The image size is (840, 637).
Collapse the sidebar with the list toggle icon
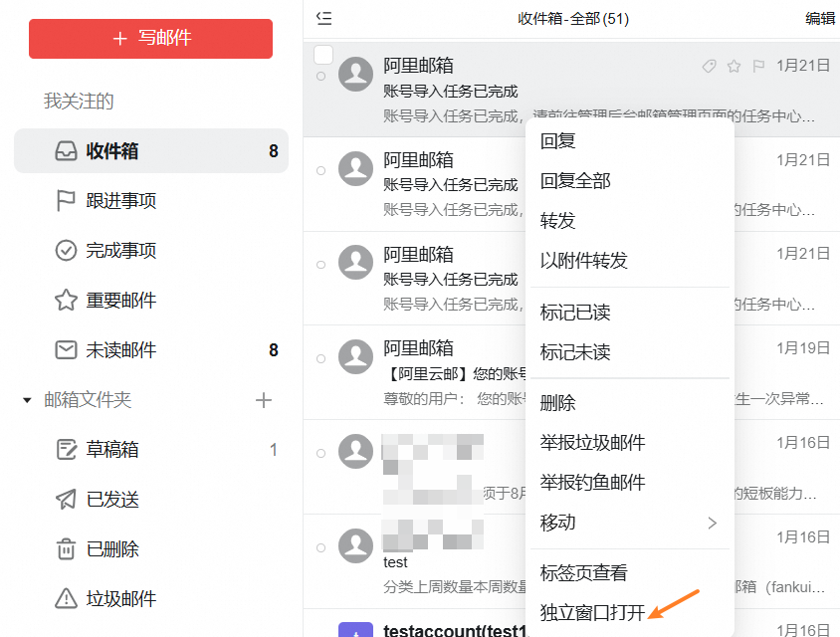coord(324,18)
